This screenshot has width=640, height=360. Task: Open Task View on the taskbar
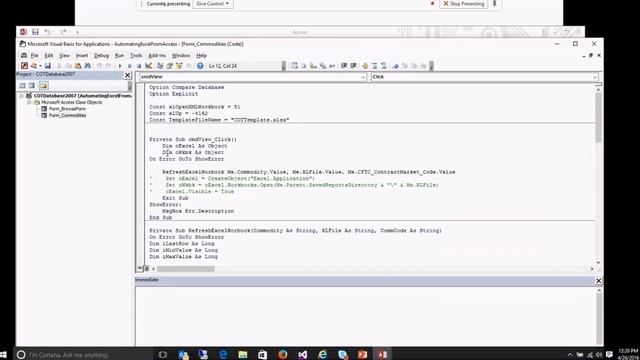click(x=162, y=354)
